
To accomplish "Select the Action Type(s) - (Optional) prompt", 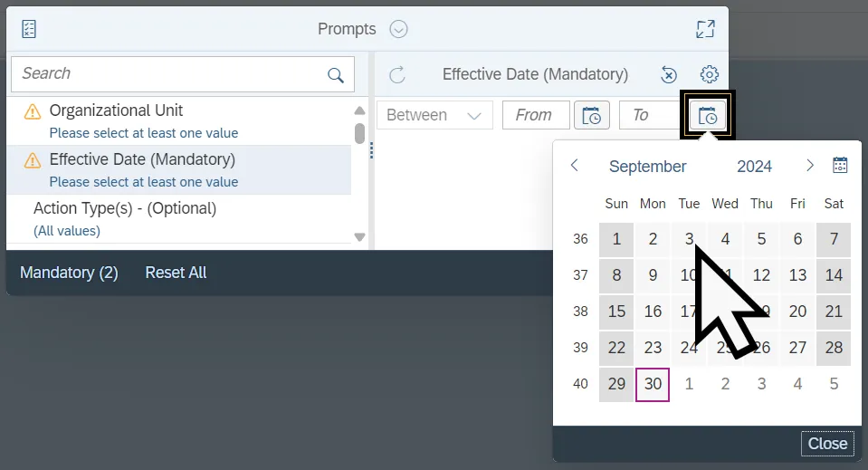I will click(x=125, y=208).
